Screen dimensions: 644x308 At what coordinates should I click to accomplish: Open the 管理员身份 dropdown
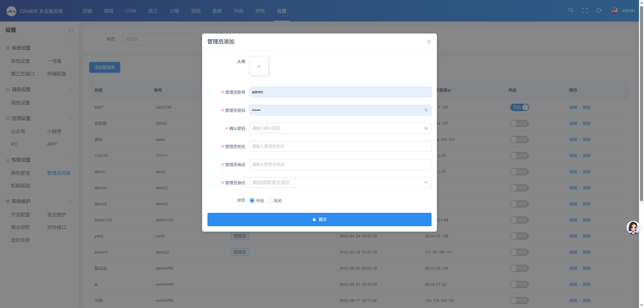click(x=340, y=182)
